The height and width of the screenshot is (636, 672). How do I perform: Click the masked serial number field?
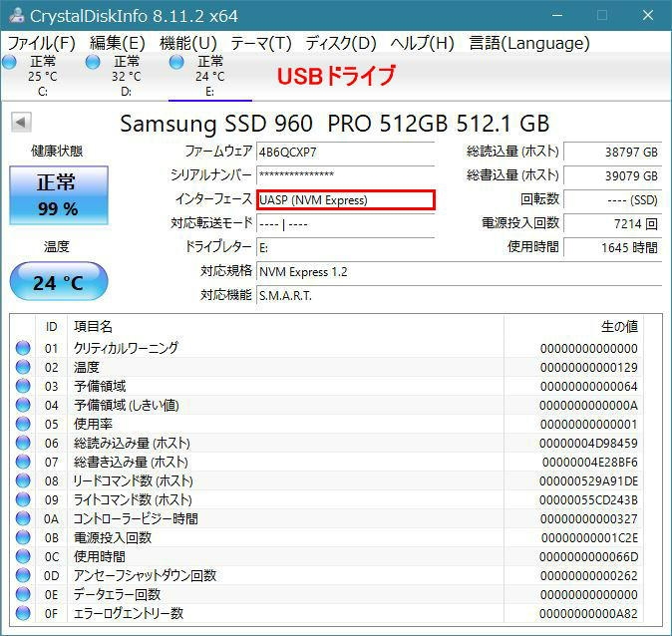click(345, 174)
